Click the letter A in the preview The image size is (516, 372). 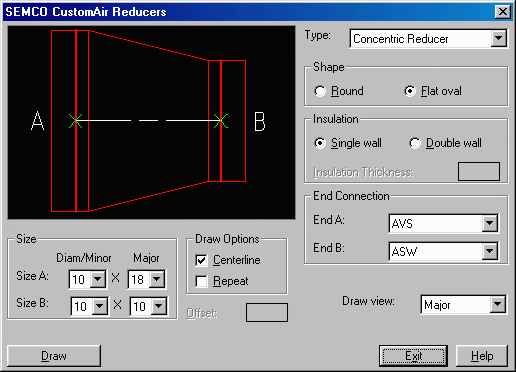[37, 121]
